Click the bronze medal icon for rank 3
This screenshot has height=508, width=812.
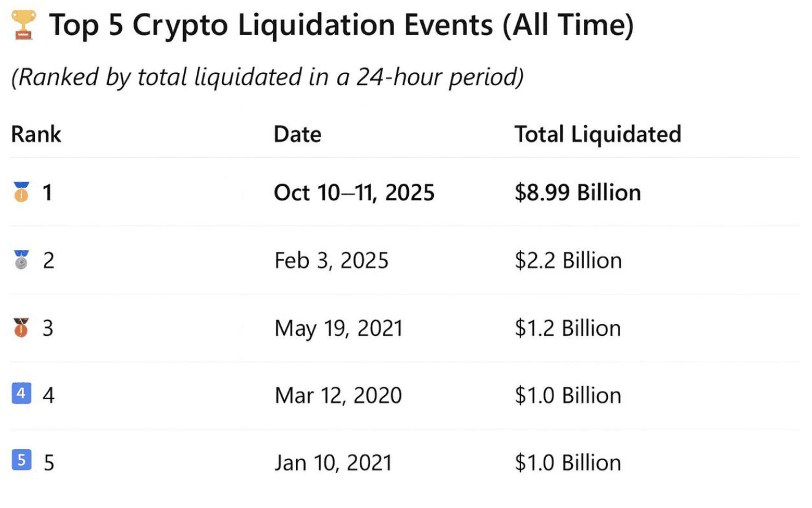click(x=21, y=328)
